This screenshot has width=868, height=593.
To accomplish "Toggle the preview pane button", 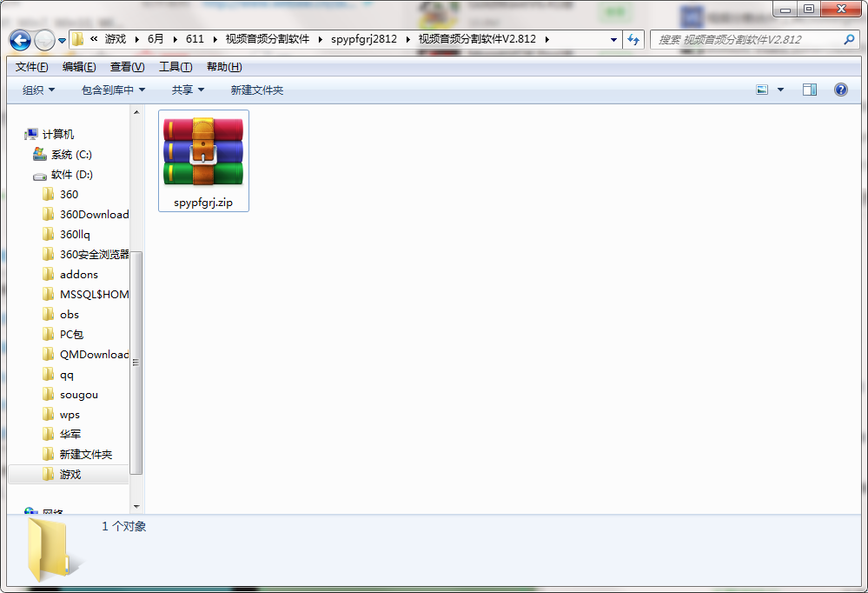I will [809, 90].
